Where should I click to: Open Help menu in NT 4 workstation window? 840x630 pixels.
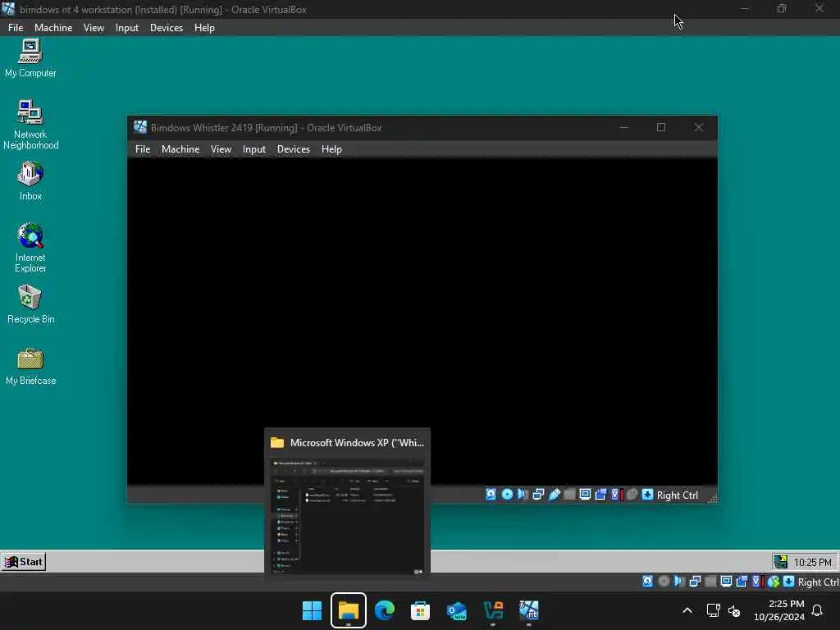[x=204, y=28]
